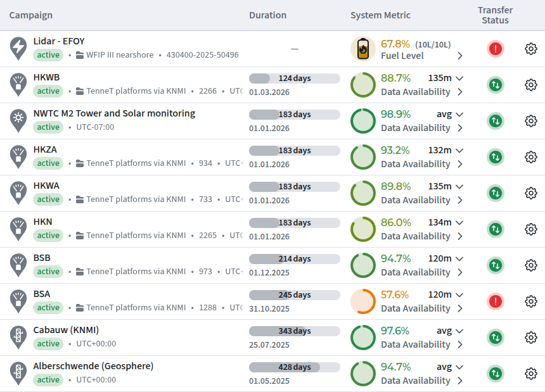
Task: Open the TenneT platforms via KNMI link for BSB
Action: (136, 272)
